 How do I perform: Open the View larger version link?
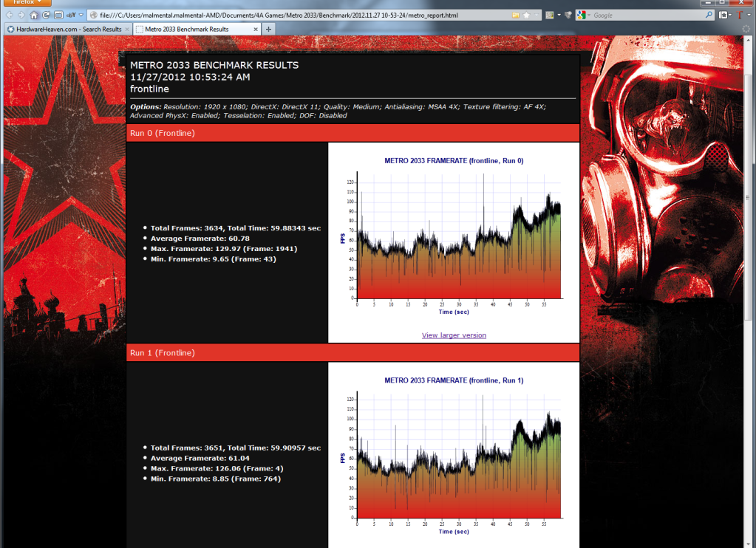454,335
